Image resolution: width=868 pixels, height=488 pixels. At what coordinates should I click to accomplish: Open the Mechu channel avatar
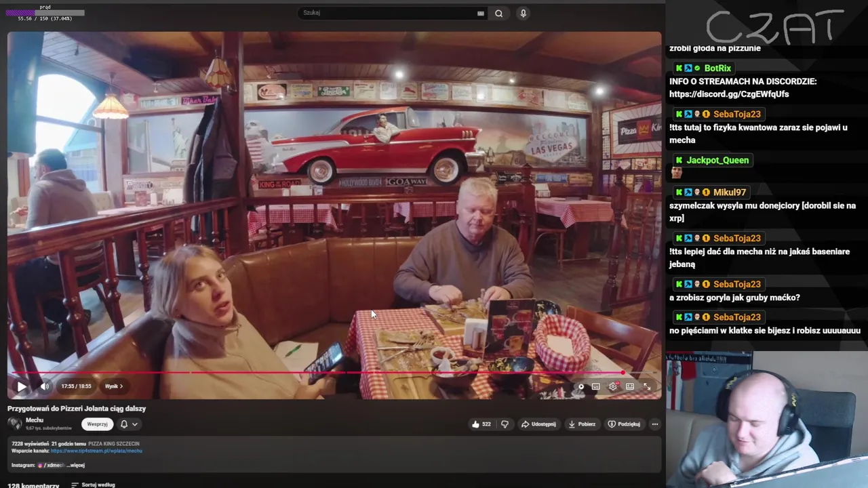click(14, 424)
